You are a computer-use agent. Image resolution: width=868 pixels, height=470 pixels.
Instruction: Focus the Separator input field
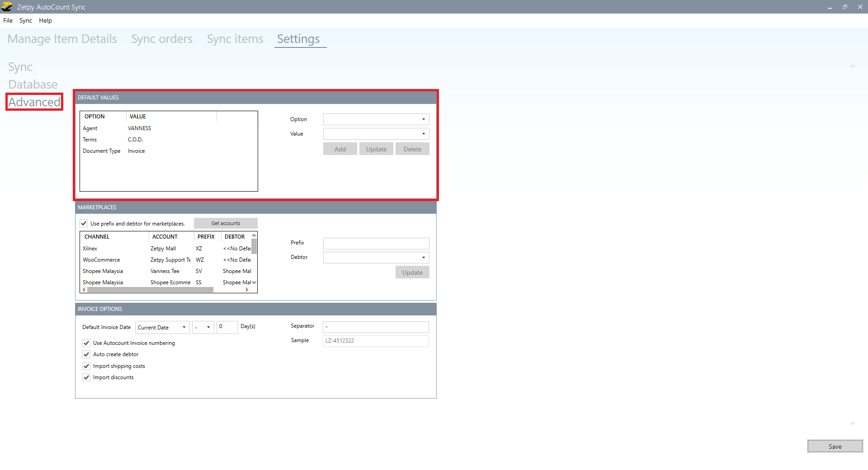coord(376,327)
